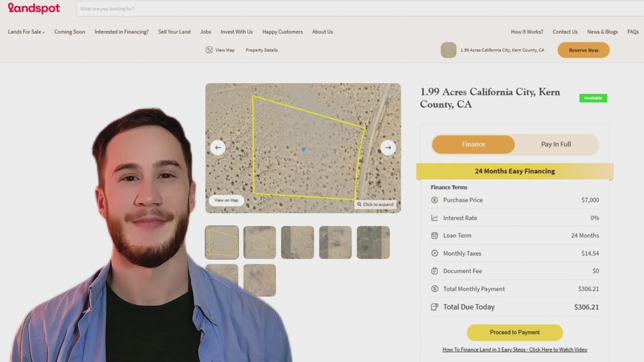Click the View on Map button

pos(226,200)
